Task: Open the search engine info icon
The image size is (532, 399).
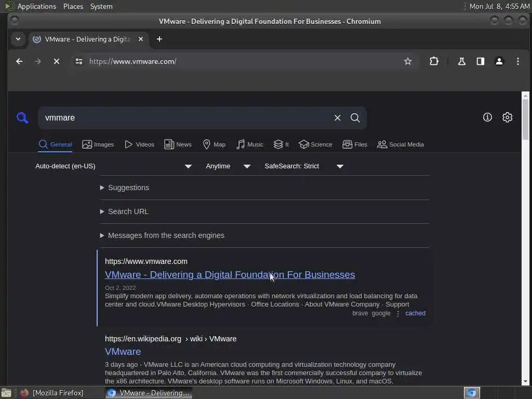Action: pyautogui.click(x=487, y=117)
